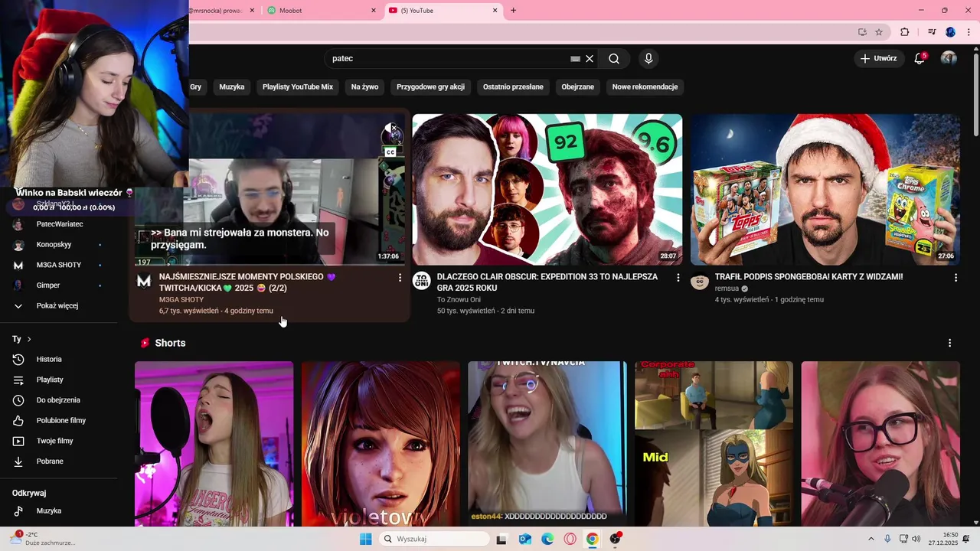Click the magnifier search button

614,59
